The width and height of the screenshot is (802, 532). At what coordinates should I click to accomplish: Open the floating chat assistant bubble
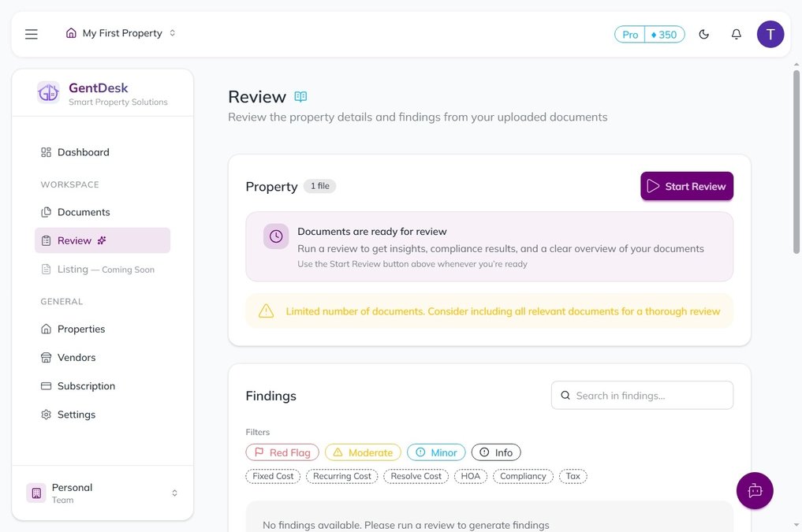[x=755, y=490]
